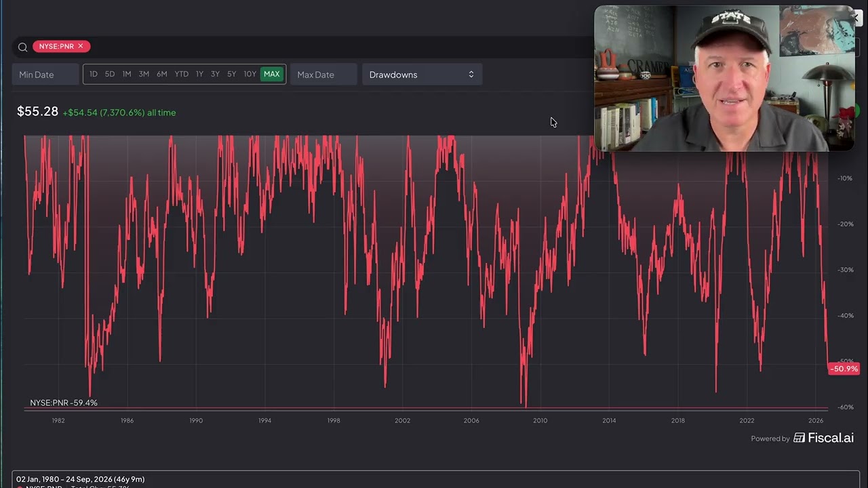Choose the 6M time range

click(x=162, y=74)
